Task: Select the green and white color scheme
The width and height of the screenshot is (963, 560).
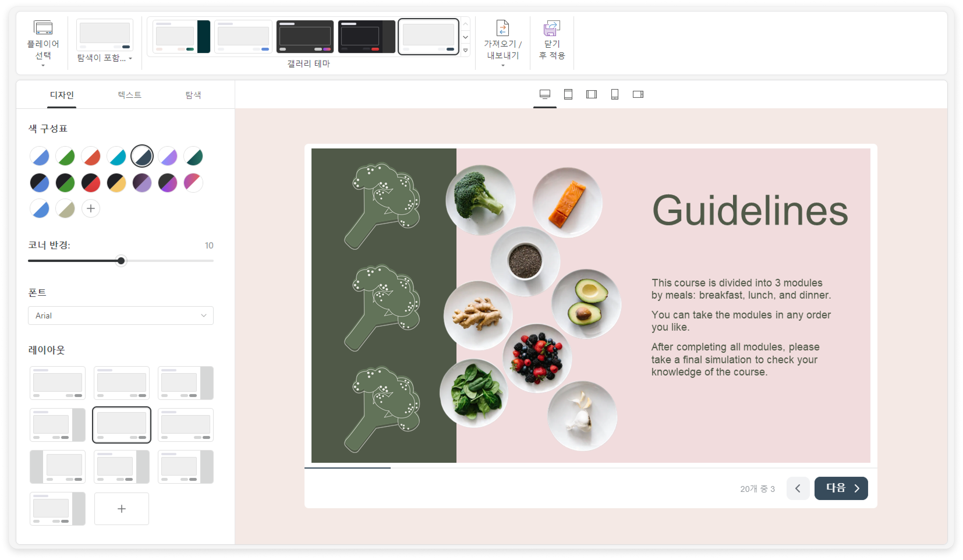Action: click(65, 156)
